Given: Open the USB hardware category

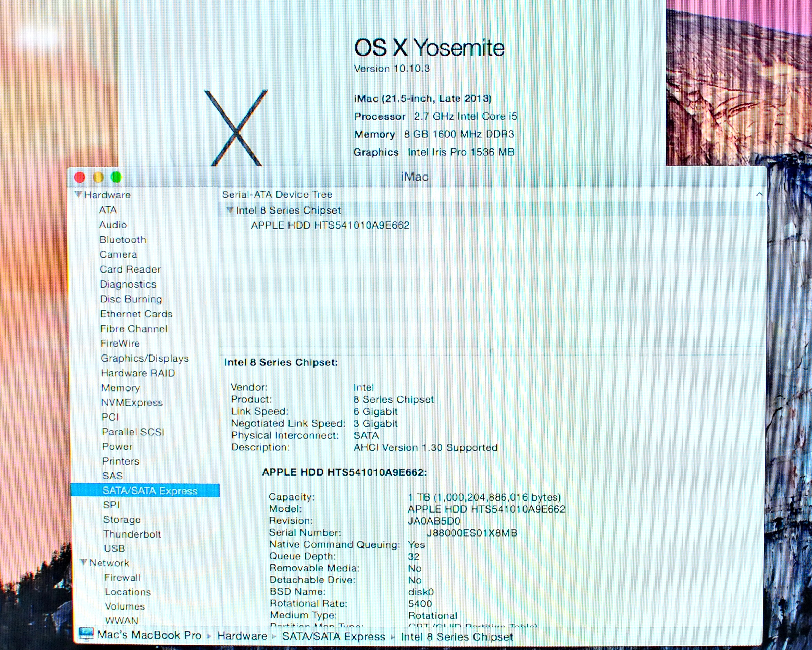Looking at the screenshot, I should 114,548.
